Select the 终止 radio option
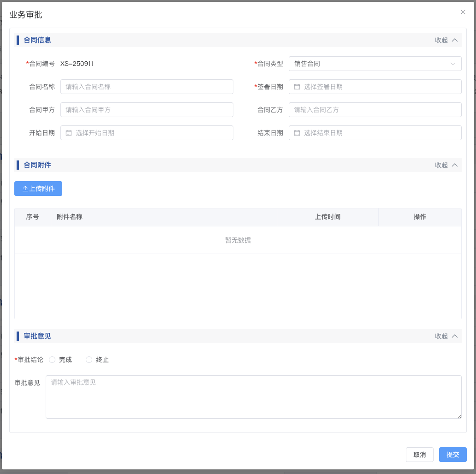 89,360
